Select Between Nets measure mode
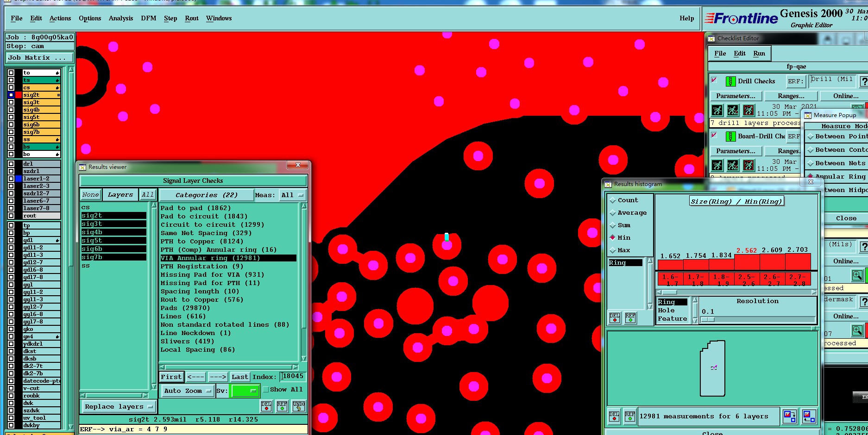The image size is (868, 435). click(x=836, y=163)
